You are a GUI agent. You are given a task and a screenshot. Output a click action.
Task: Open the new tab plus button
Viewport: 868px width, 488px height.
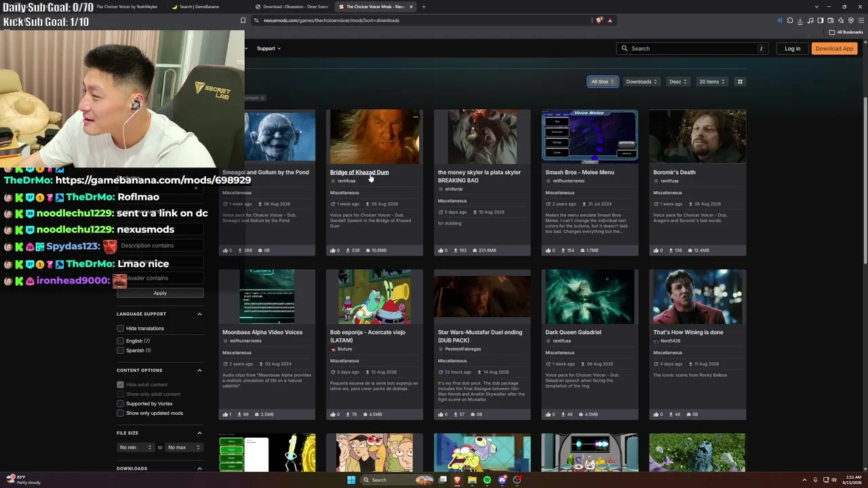point(424,7)
